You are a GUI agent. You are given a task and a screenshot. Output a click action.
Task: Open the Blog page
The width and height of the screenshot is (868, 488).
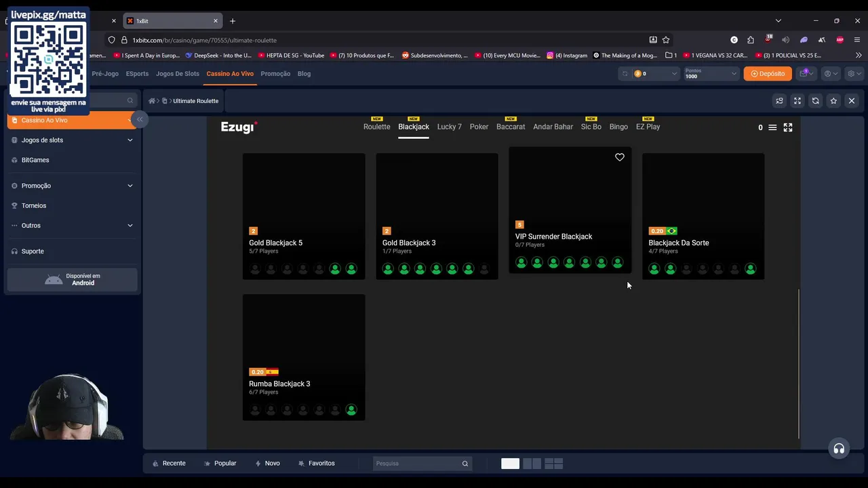pyautogui.click(x=304, y=74)
